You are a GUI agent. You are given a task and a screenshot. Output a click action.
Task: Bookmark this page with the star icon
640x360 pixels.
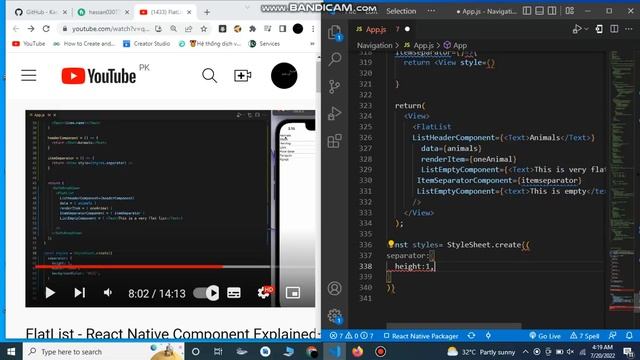tap(204, 29)
